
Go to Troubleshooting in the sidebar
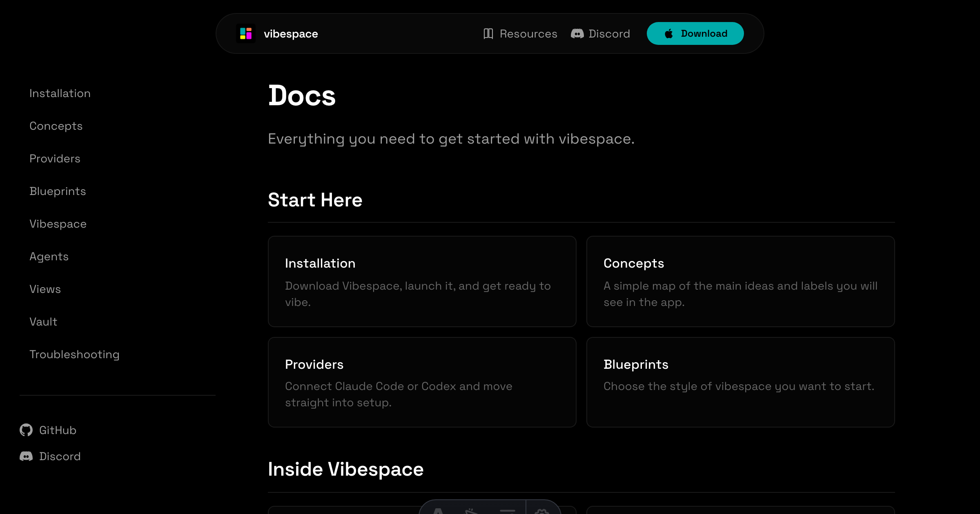pyautogui.click(x=74, y=354)
